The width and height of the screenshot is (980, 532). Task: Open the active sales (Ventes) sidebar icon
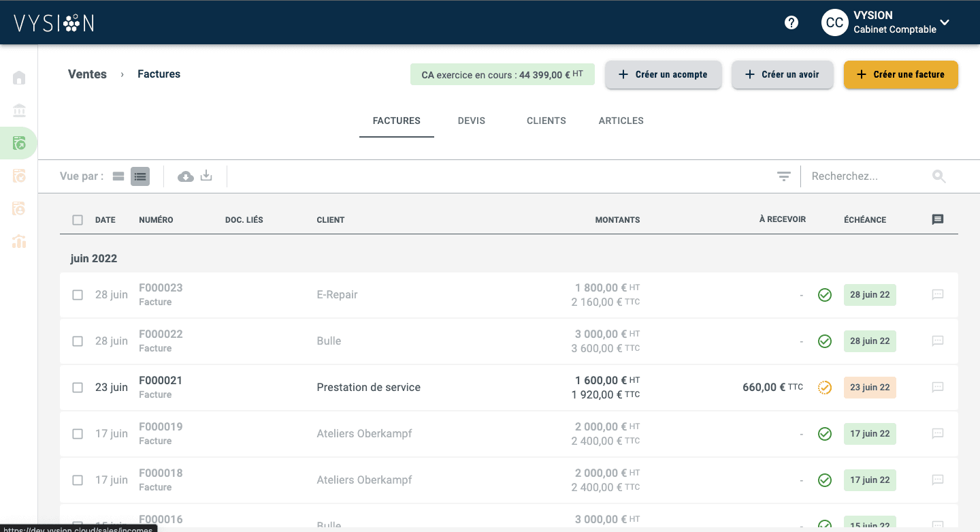(x=19, y=143)
